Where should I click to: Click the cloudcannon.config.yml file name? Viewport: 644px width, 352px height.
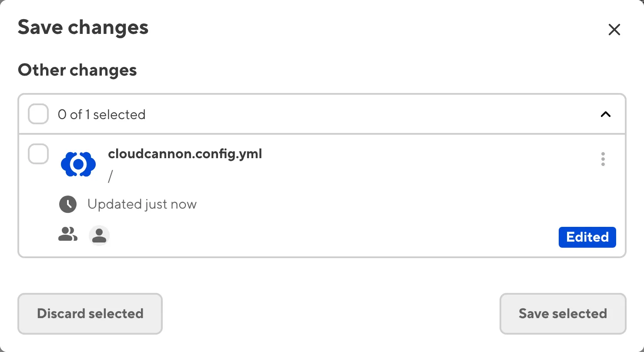(x=185, y=154)
